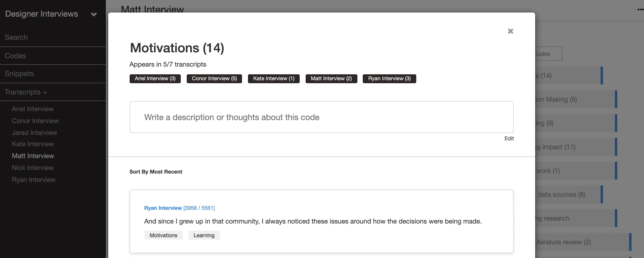Close the Motivations dialog with the X
This screenshot has width=644, height=258.
point(510,31)
